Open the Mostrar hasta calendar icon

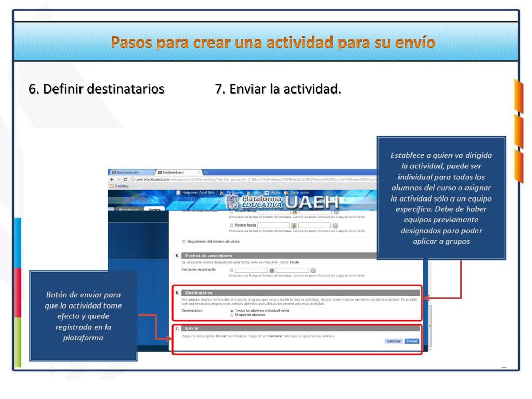tap(294, 225)
